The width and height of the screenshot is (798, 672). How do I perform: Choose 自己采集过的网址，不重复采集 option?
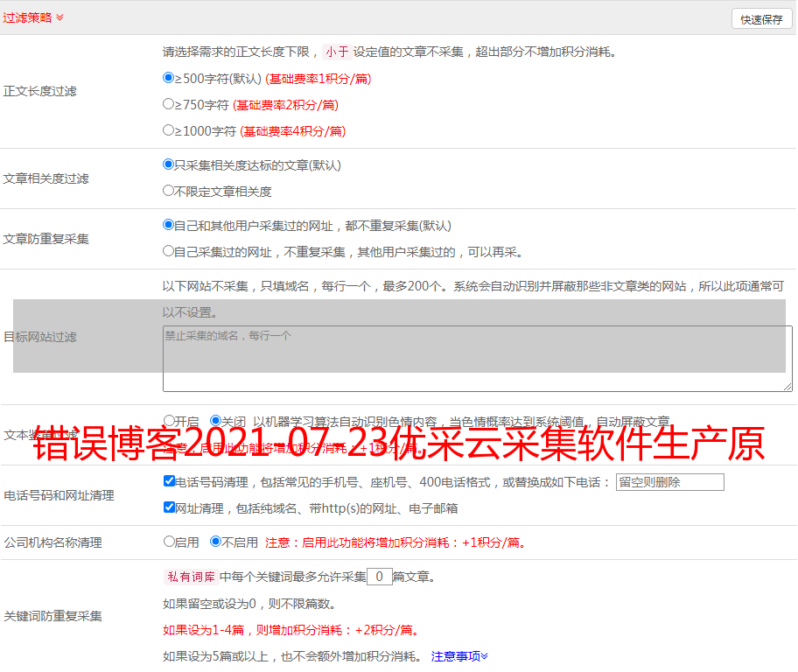coord(168,250)
